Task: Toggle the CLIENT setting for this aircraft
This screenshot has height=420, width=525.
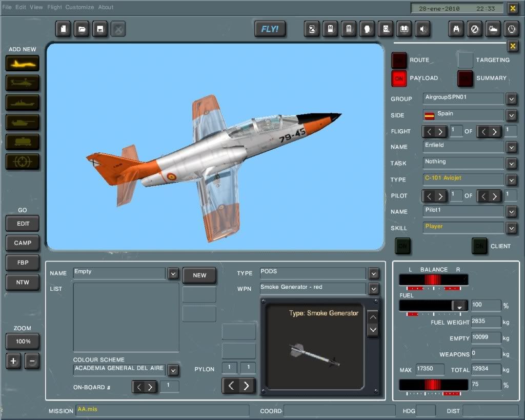Action: click(479, 246)
